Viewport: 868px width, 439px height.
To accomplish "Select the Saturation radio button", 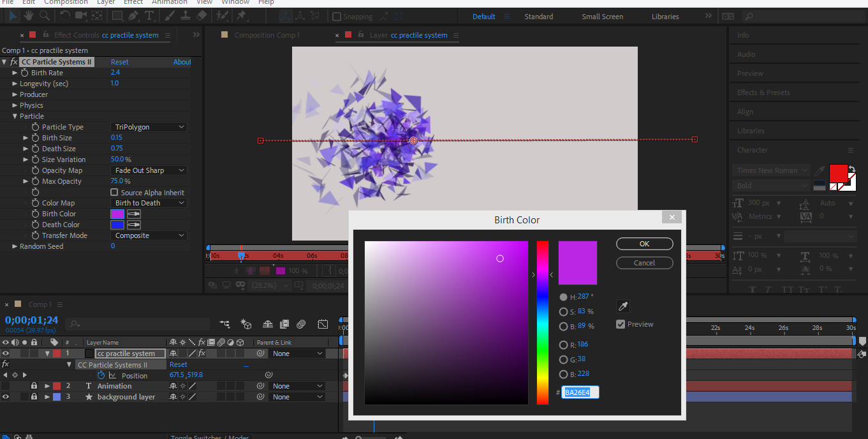I will point(563,312).
